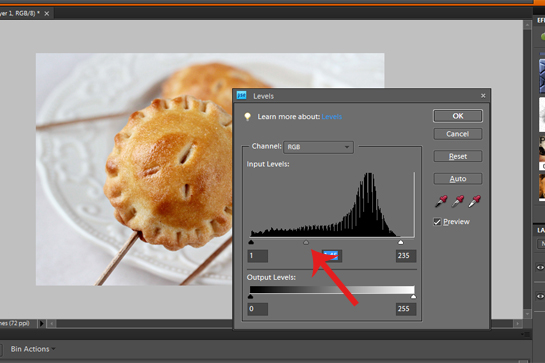This screenshot has width=545, height=363.
Task: Click the output black level slider
Action: point(251,297)
